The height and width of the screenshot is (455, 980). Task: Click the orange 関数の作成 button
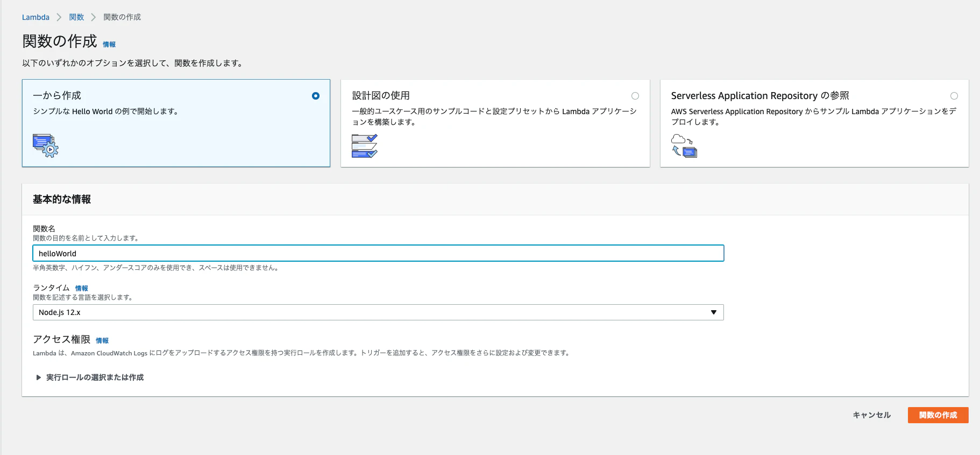[x=938, y=415]
